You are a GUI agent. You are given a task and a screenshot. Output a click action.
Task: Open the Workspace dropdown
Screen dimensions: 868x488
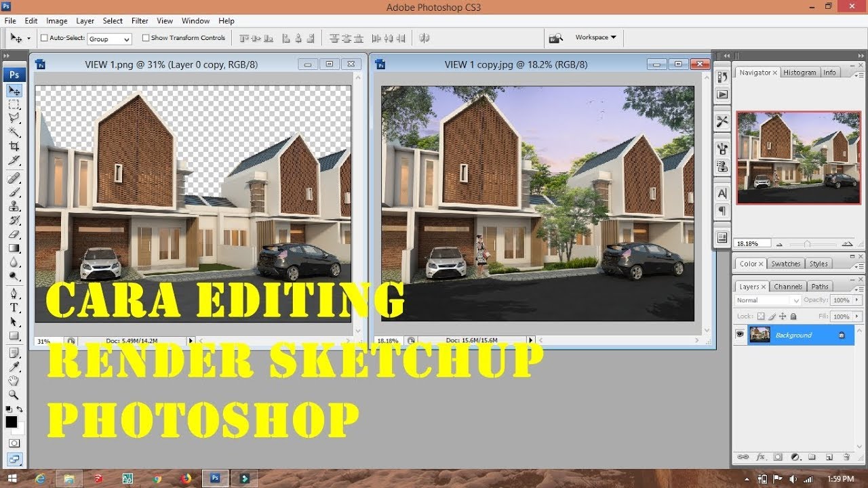(x=595, y=38)
